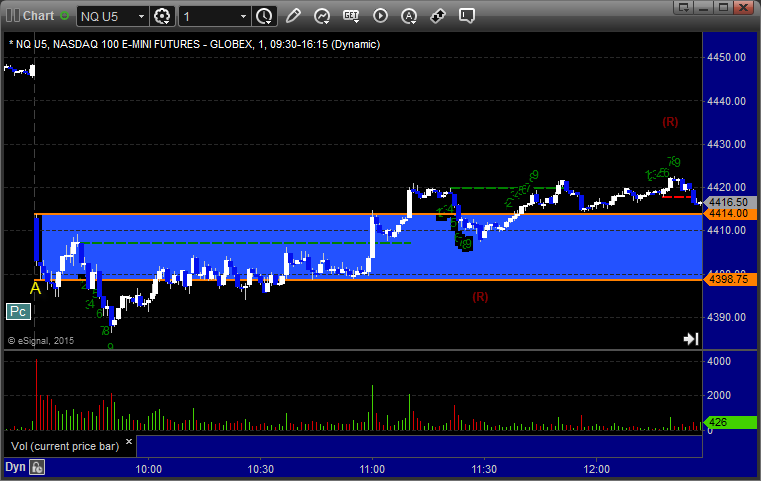
Task: Click the 12:00 time axis label
Action: (x=596, y=469)
